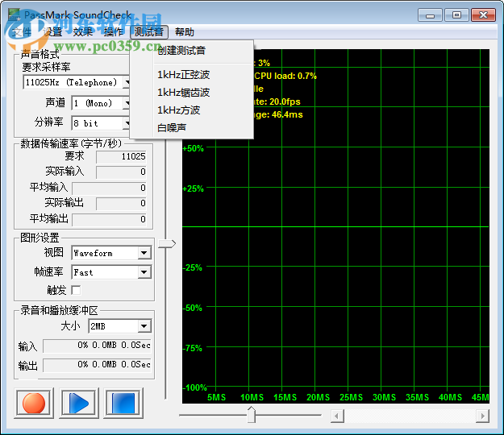Expand the 2MB buffer size dropdown
Screen dimensions: 504x435
tap(144, 326)
